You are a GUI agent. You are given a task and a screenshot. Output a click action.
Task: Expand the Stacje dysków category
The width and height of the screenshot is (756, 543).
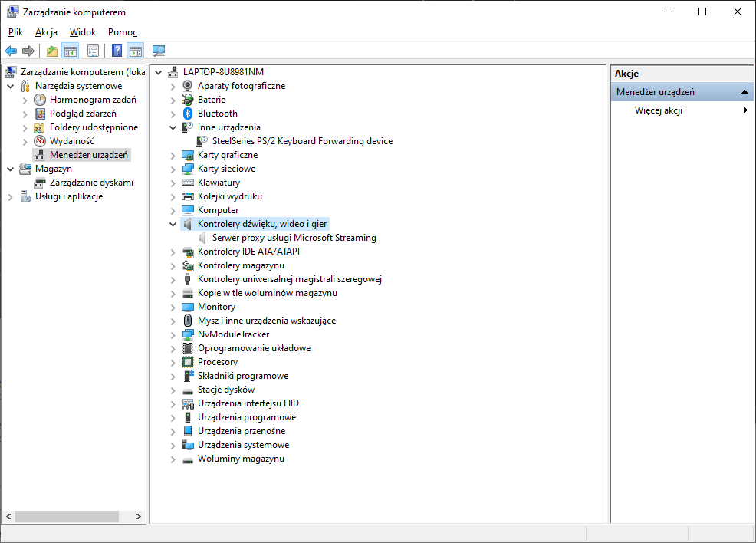point(173,390)
